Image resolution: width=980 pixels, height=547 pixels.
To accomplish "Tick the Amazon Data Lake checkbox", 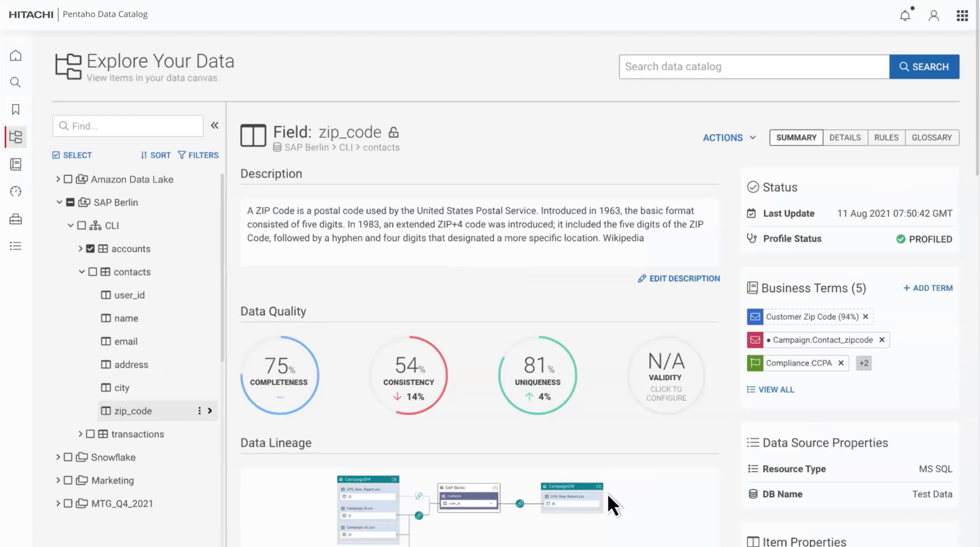I will pos(68,179).
